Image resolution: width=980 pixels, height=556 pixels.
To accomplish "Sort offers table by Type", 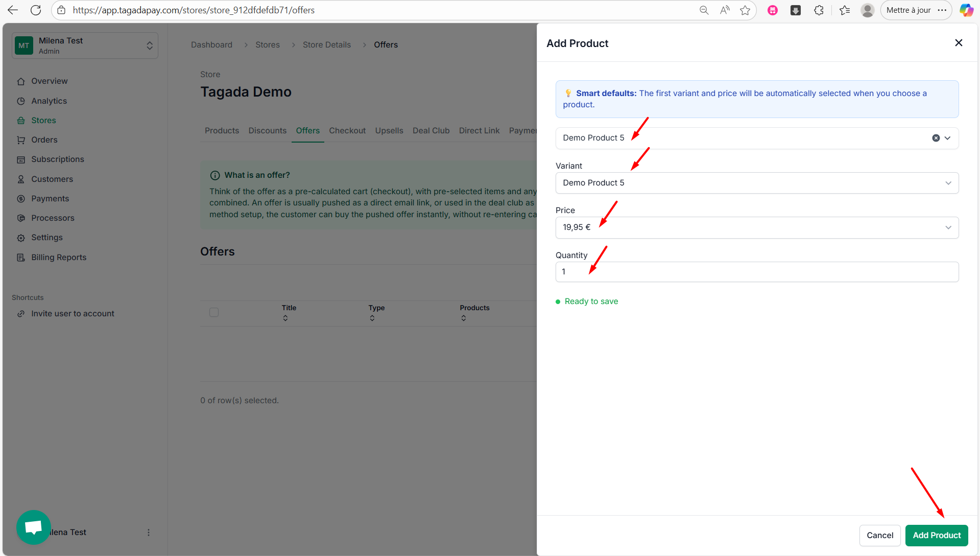I will click(376, 313).
